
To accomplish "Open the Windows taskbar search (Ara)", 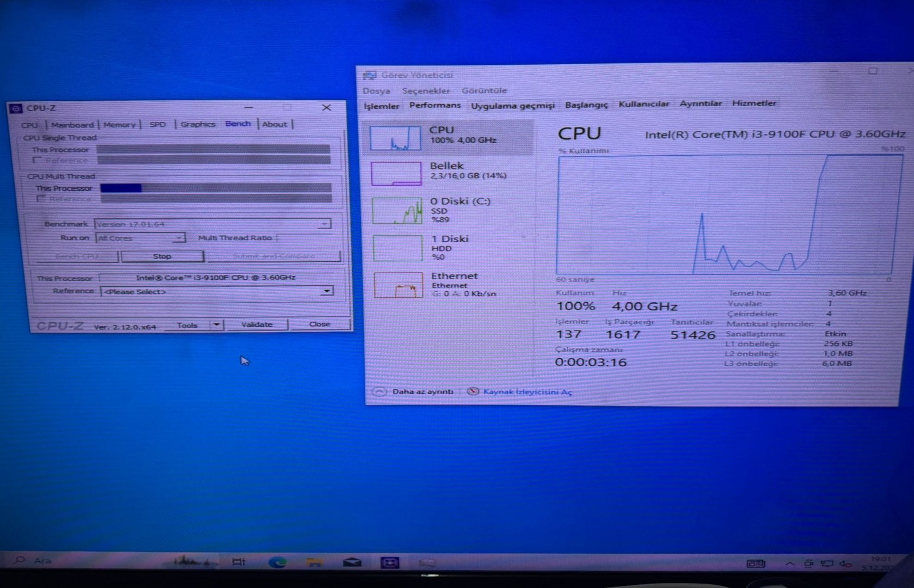I will click(x=33, y=560).
